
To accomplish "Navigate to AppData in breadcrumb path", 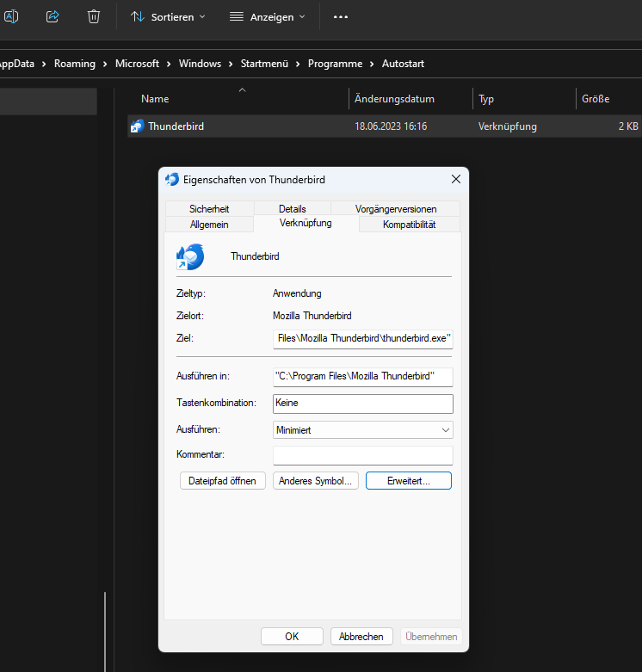I will (16, 64).
